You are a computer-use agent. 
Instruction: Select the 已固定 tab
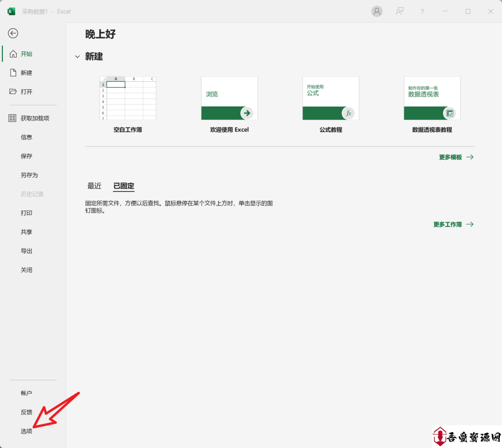pos(124,186)
